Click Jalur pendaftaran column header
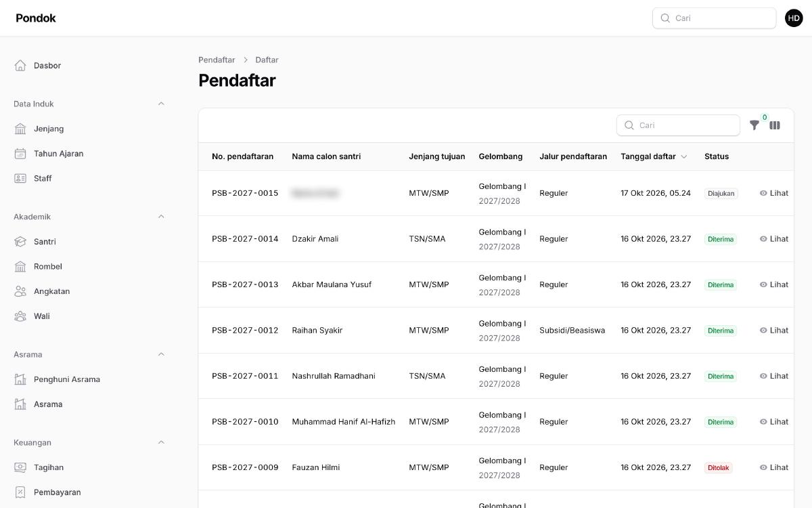Image resolution: width=812 pixels, height=508 pixels. [x=573, y=156]
